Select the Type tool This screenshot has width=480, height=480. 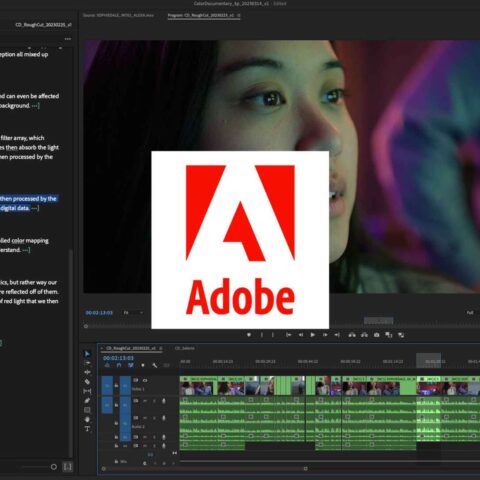point(87,429)
